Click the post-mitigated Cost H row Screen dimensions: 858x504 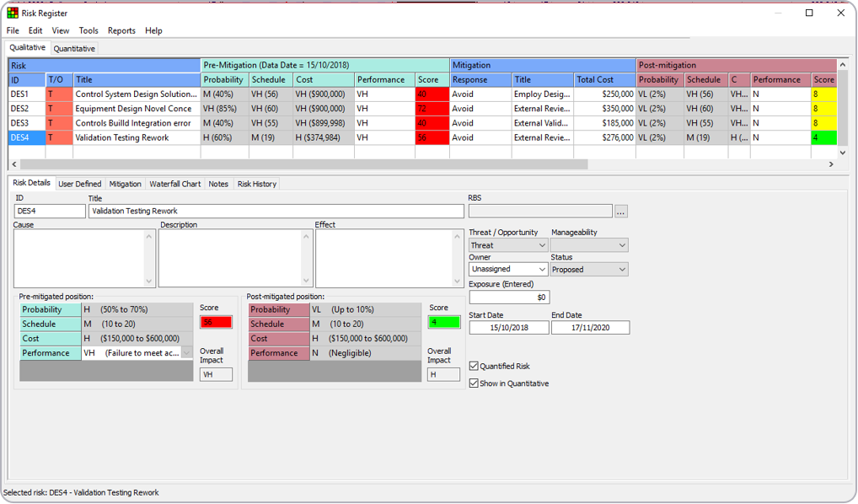tap(335, 338)
